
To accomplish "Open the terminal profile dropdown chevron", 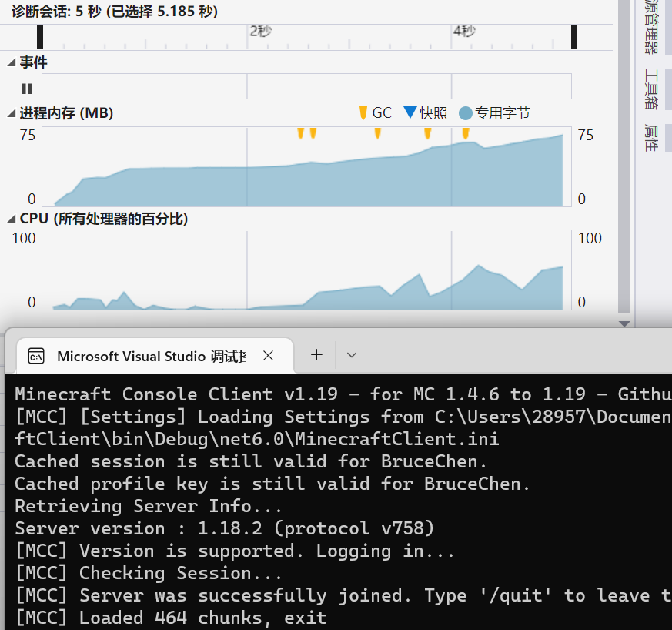I will point(352,355).
